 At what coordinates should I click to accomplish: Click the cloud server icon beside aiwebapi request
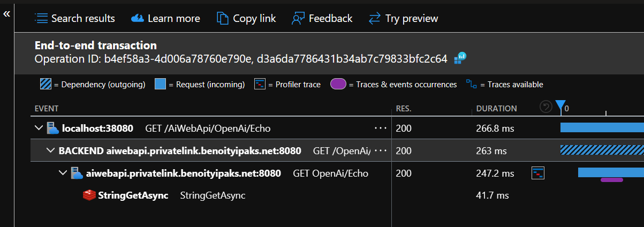click(x=77, y=173)
